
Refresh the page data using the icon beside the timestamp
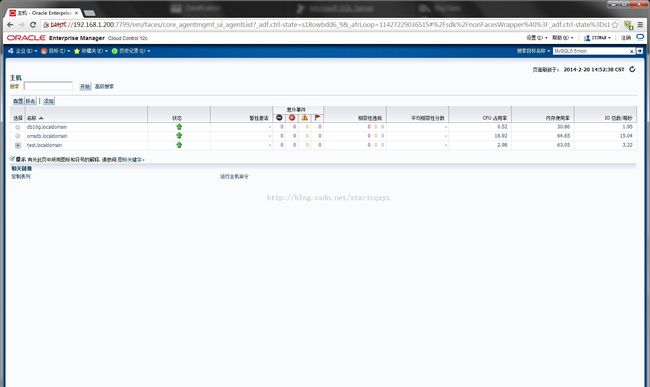[632, 69]
